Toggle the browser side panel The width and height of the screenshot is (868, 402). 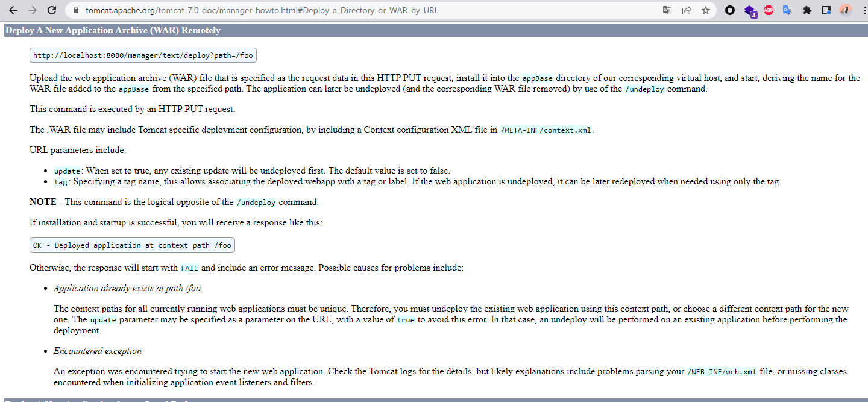[826, 10]
